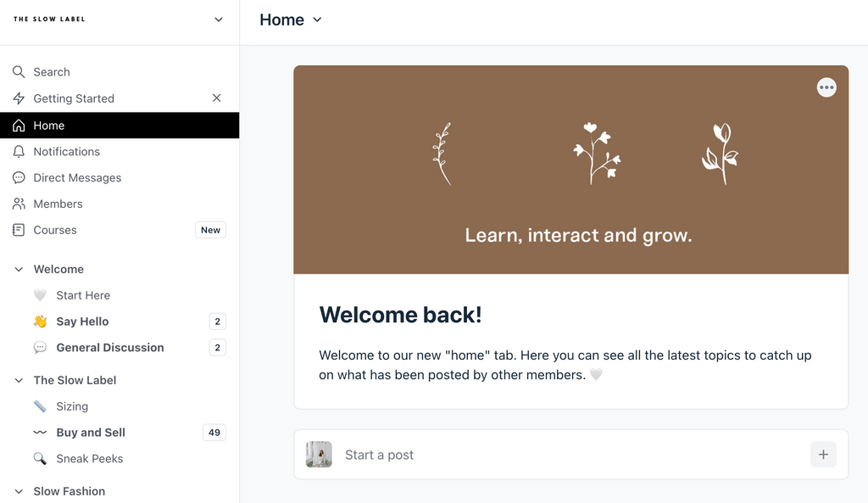Collapse The Slow Label section

click(x=19, y=381)
